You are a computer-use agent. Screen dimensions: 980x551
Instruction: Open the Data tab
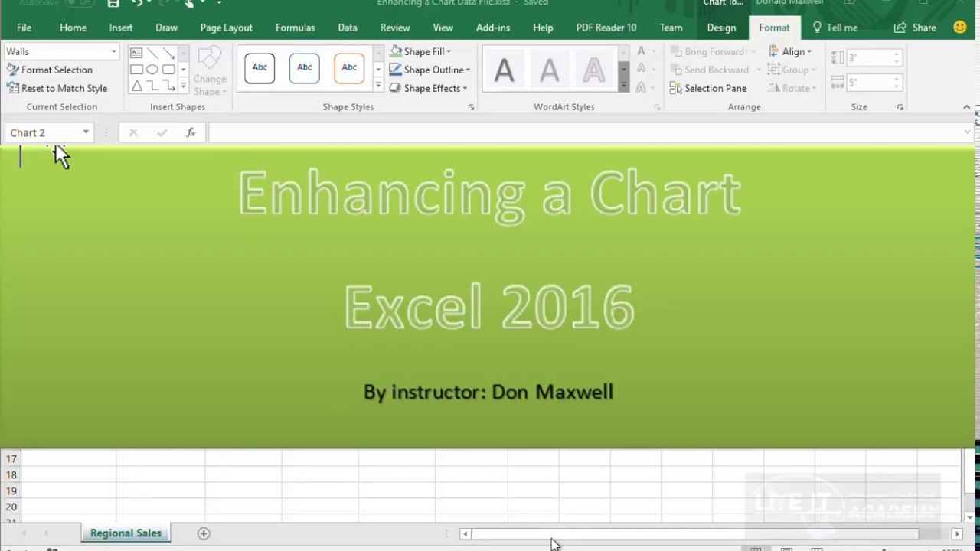point(348,28)
